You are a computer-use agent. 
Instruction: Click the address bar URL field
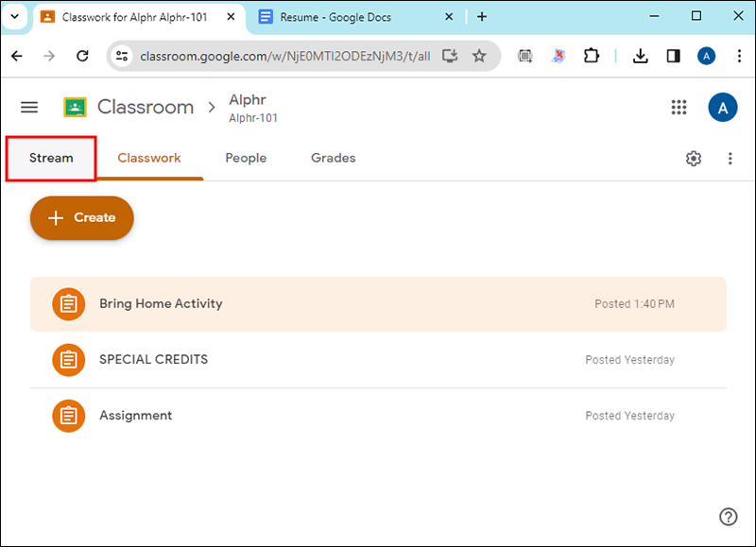(x=283, y=57)
